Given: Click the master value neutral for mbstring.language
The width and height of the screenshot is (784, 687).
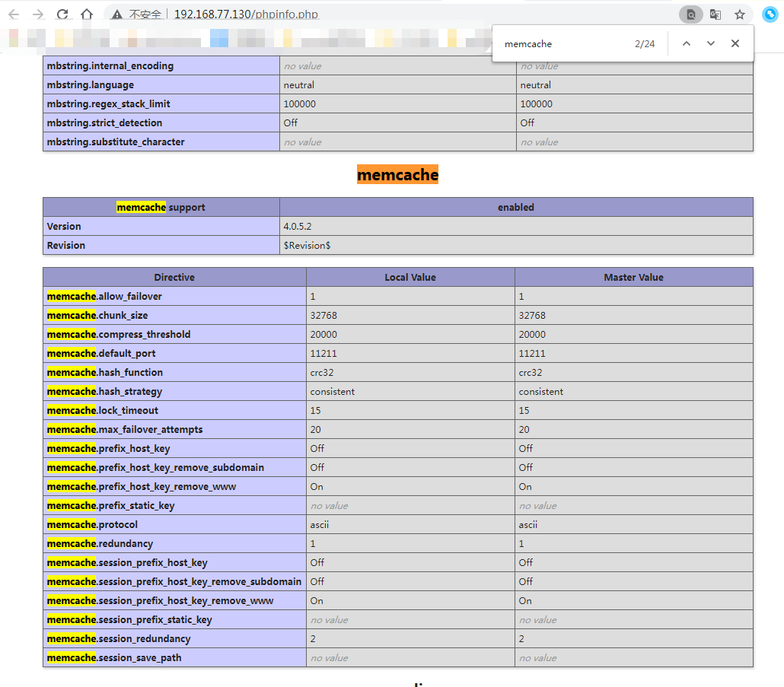Looking at the screenshot, I should 536,84.
